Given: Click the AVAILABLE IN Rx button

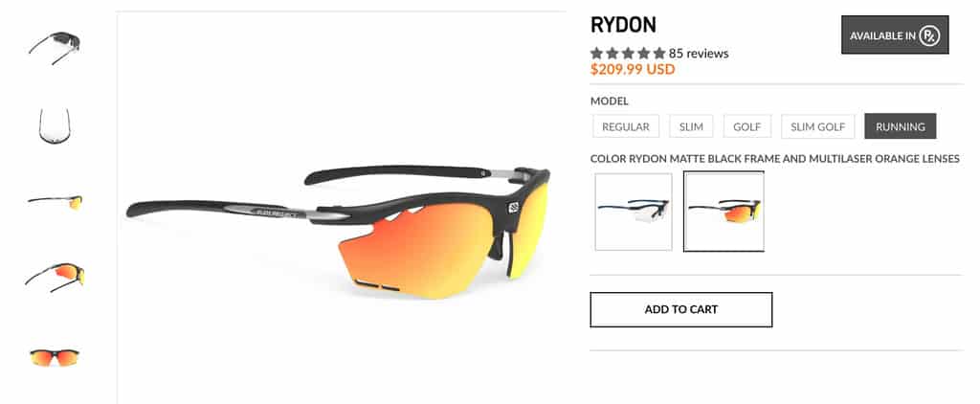Looking at the screenshot, I should pyautogui.click(x=895, y=35).
